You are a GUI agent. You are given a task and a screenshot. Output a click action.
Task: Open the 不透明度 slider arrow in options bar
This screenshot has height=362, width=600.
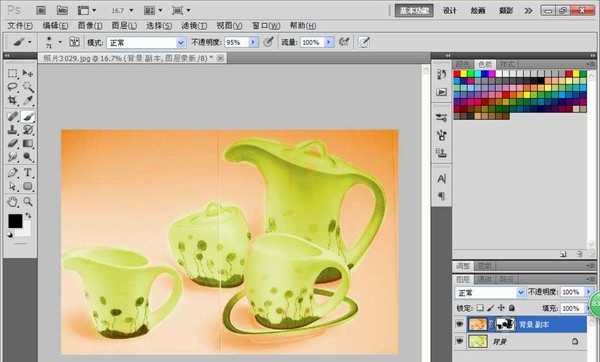[253, 42]
